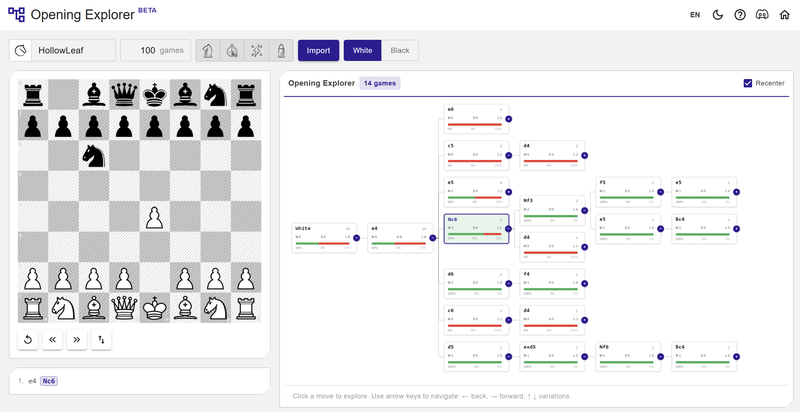Open the EN language selector
Image resolution: width=800 pixels, height=412 pixels.
[695, 15]
